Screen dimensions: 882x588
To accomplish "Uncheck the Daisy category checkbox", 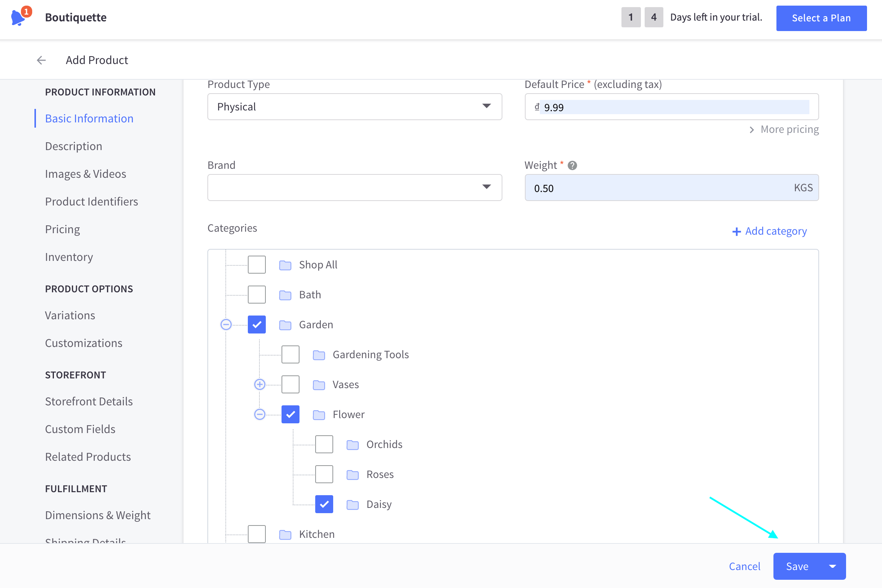I will tap(324, 505).
